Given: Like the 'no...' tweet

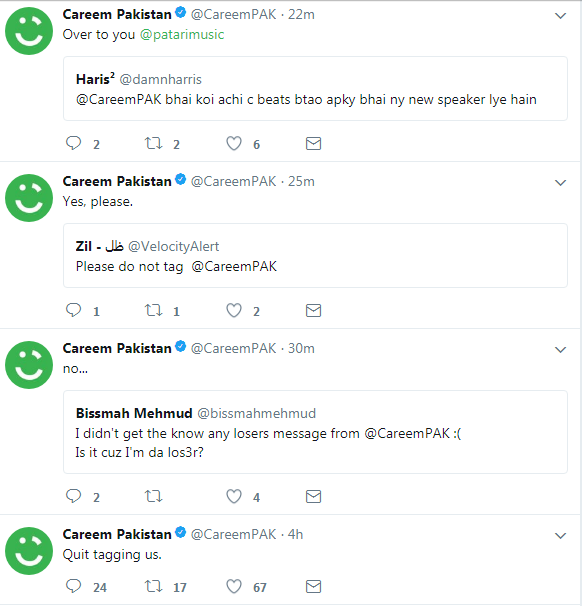Looking at the screenshot, I should click(234, 496).
